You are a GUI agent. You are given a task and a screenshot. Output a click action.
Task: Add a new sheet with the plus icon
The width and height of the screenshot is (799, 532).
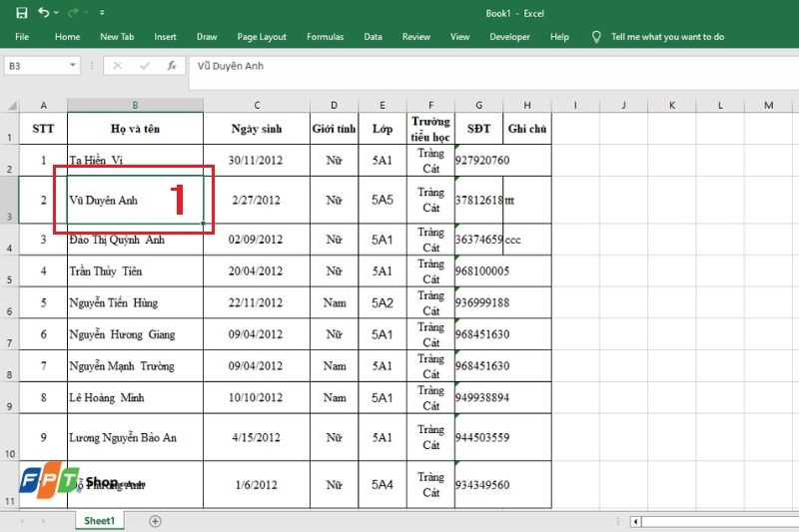click(x=155, y=521)
